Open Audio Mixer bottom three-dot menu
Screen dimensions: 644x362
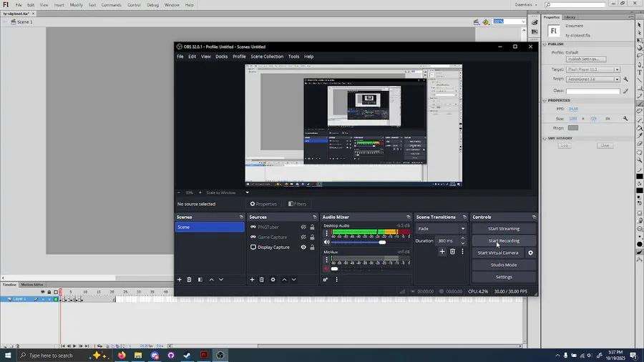[x=337, y=280]
